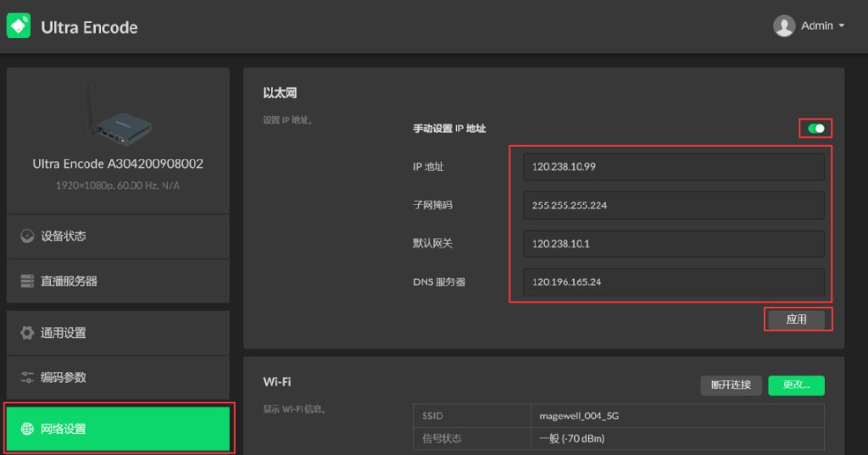Click the Ultra Encode device thumbnail image
This screenshot has height=455, width=868.
pos(118,118)
